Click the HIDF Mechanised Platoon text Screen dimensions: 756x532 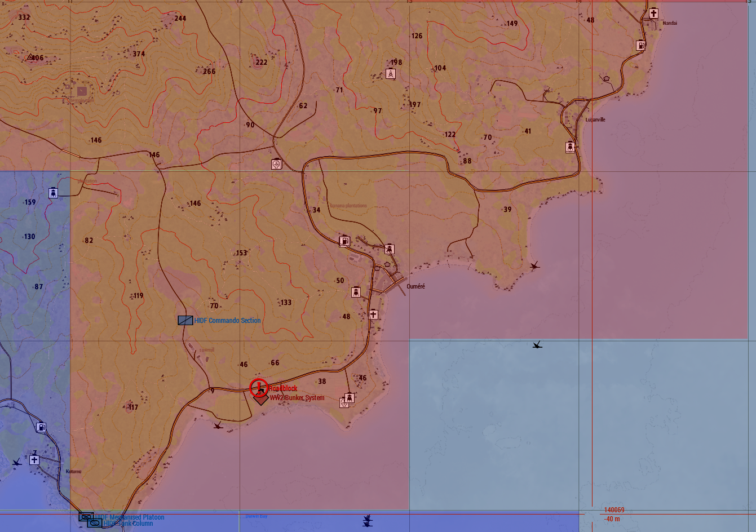point(130,517)
